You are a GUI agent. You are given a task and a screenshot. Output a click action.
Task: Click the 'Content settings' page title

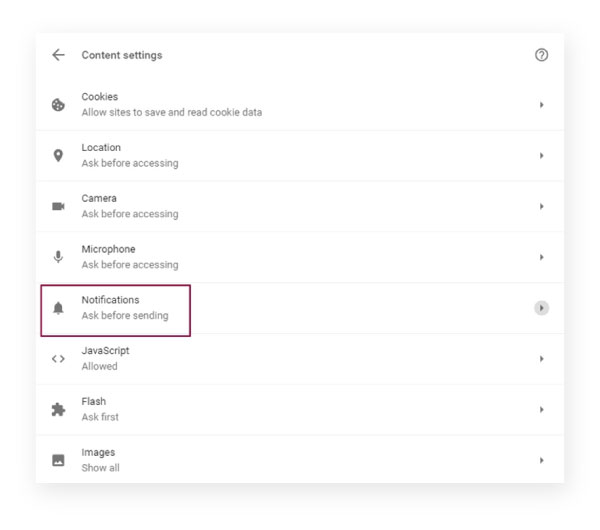tap(122, 55)
